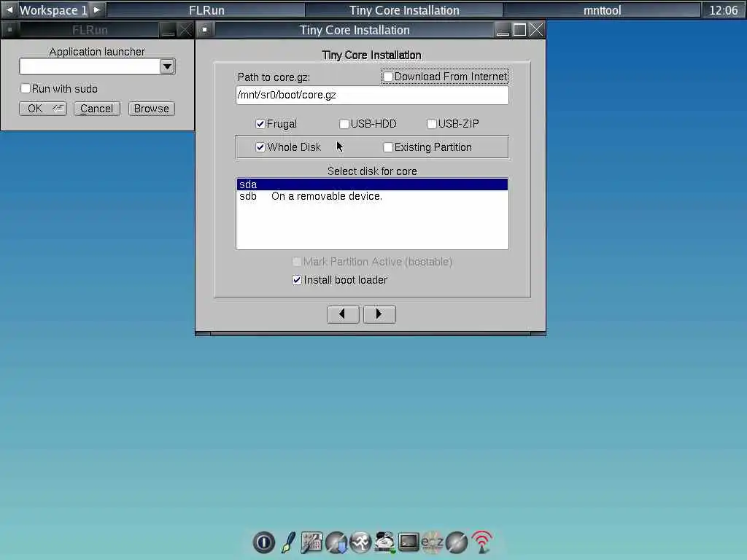The image size is (747, 560).
Task: Maximize the Tiny Core Installation window
Action: 519,30
